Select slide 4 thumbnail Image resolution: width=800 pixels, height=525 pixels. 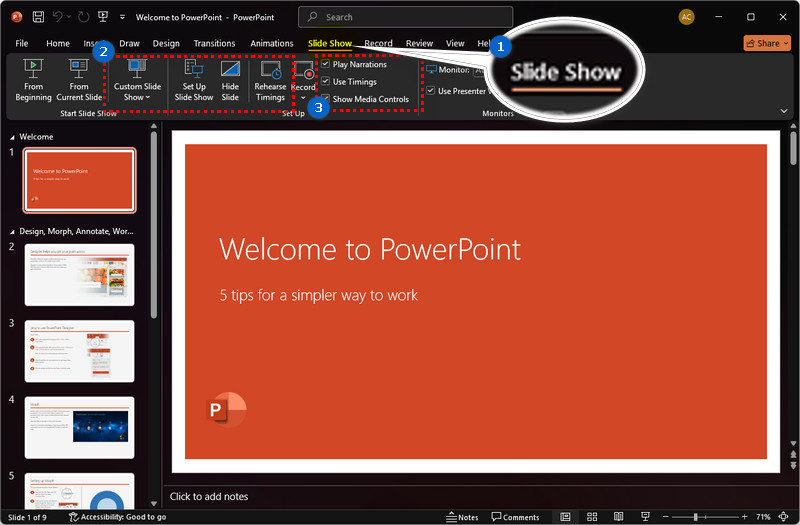tap(80, 428)
